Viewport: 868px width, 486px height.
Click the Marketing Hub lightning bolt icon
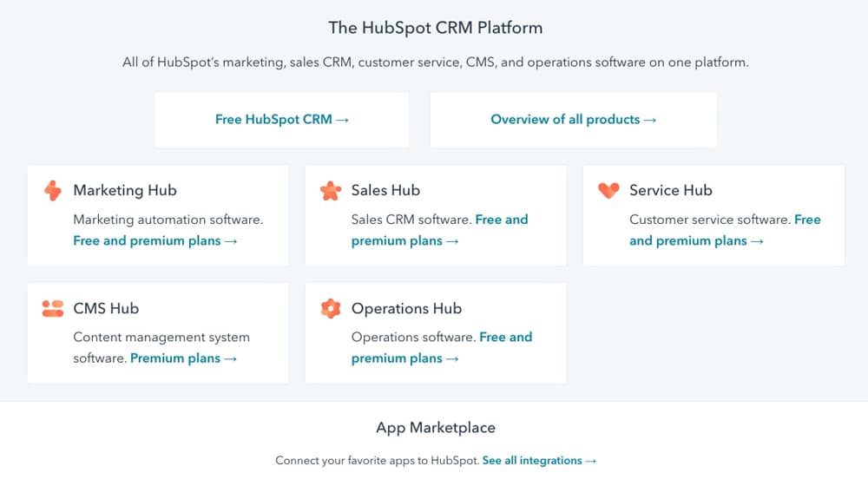point(53,190)
